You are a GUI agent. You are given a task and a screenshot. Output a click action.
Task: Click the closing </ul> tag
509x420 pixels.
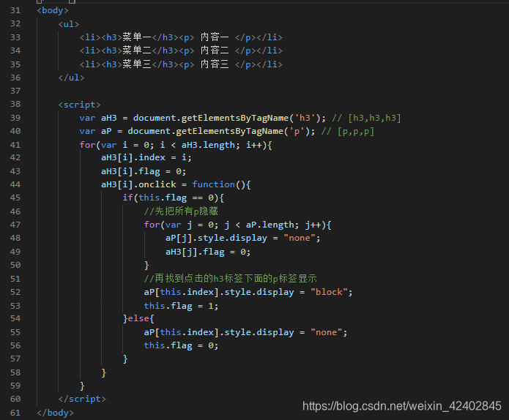(72, 78)
